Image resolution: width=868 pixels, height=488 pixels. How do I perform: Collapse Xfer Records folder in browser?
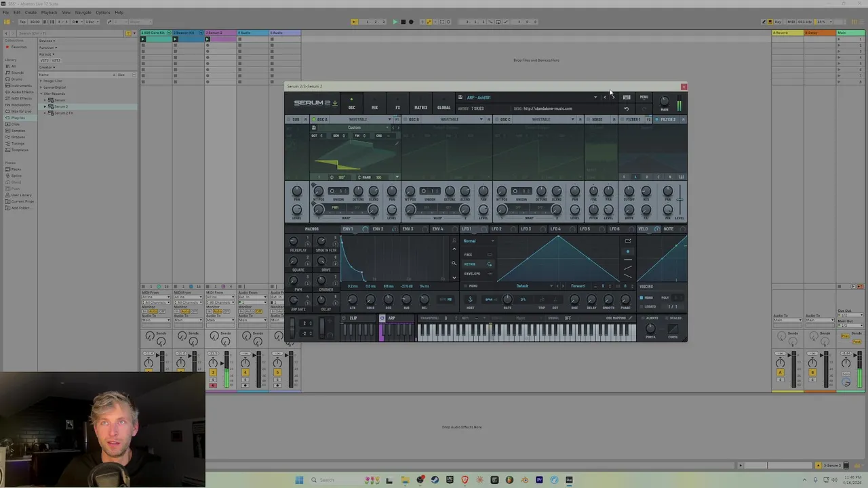click(x=41, y=94)
